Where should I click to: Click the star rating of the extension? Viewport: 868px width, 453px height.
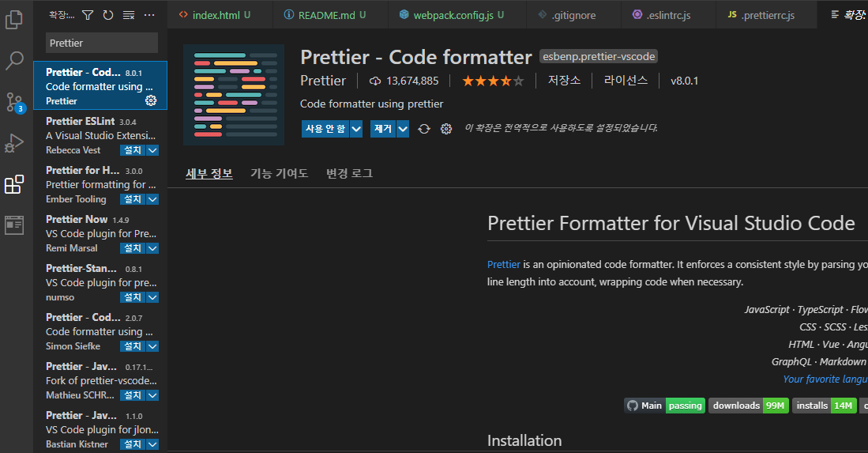[x=493, y=81]
